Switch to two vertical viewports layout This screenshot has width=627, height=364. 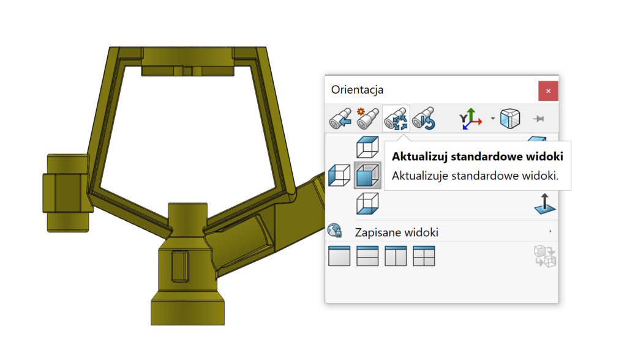(396, 256)
